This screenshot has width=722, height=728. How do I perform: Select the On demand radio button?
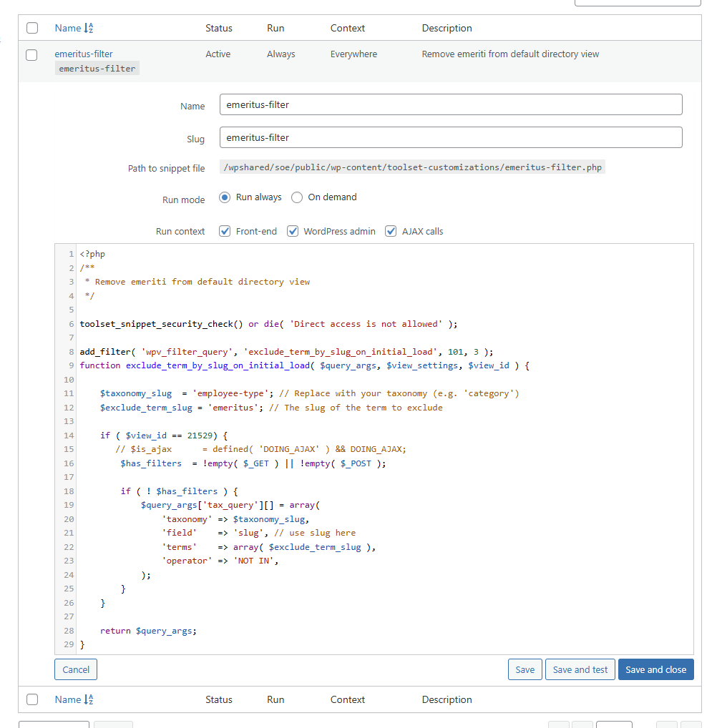(x=297, y=197)
